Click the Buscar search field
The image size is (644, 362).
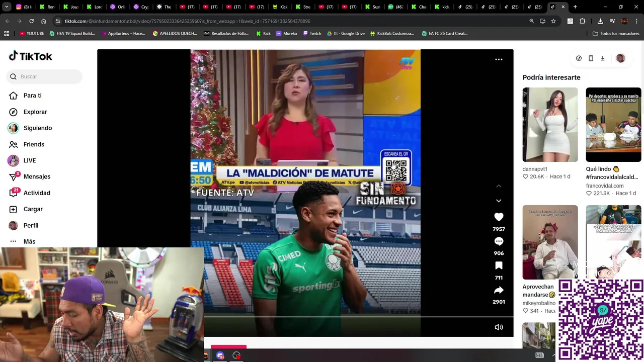point(44,76)
